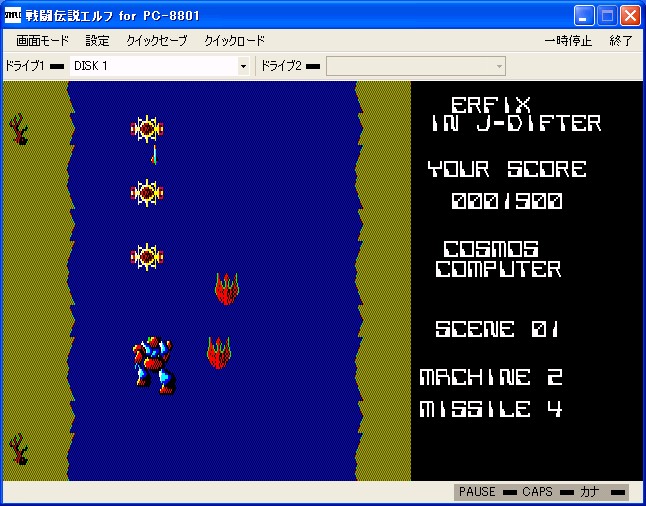
Task: Click the ドライブ1 access indicator lamp
Action: (x=57, y=66)
